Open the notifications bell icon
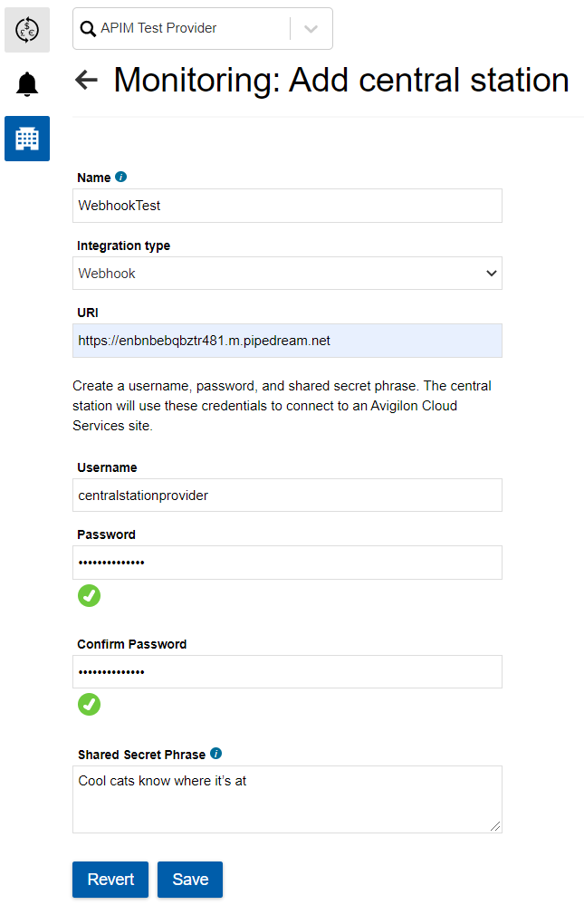 27,84
